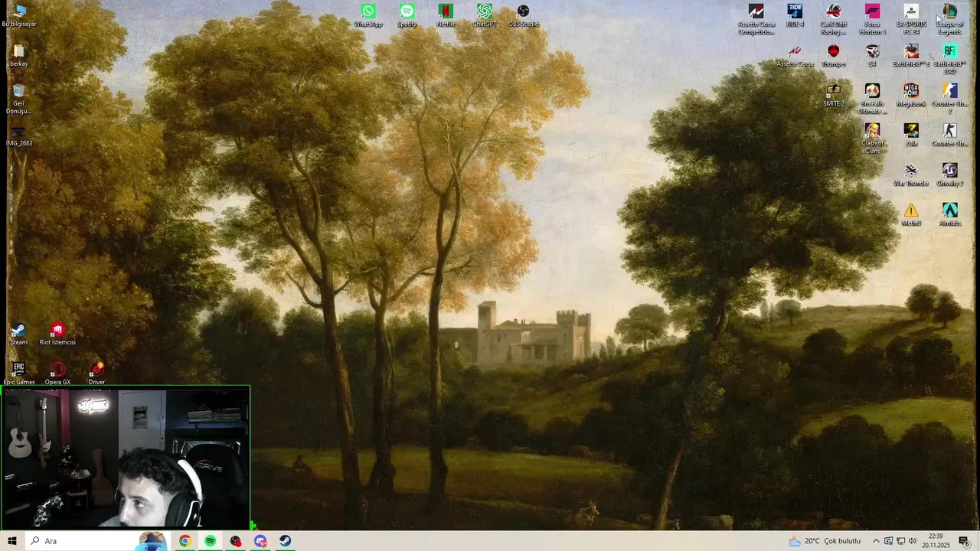Screen dimensions: 980x551
Task: Open notification center with 6 notifications
Action: pyautogui.click(x=965, y=541)
